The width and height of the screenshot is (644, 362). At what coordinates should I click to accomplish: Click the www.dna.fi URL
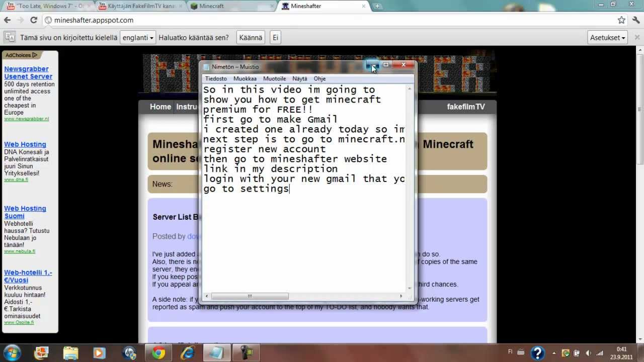16,179
